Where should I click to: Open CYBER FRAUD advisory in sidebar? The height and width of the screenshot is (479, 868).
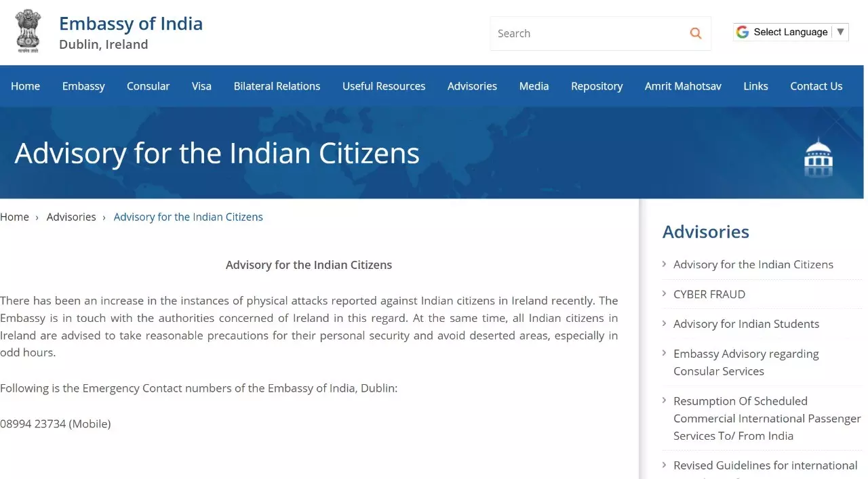pyautogui.click(x=709, y=294)
